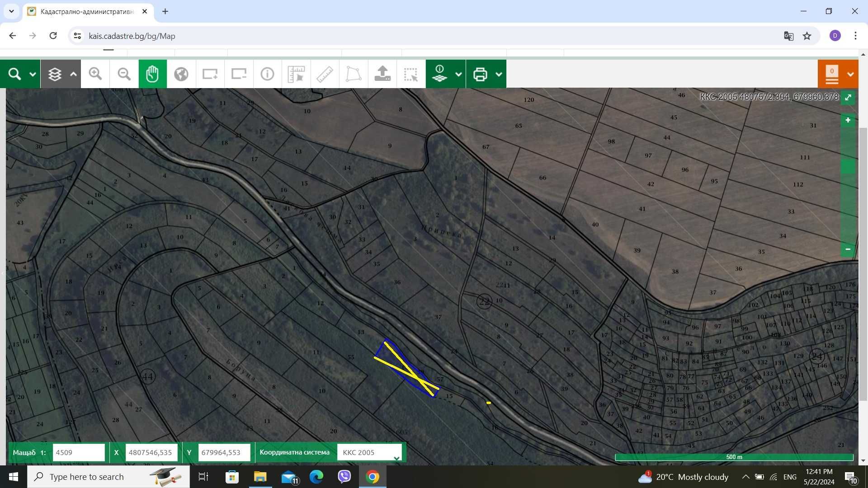Collapse the layers panel chevron
The image size is (868, 488).
click(x=73, y=74)
